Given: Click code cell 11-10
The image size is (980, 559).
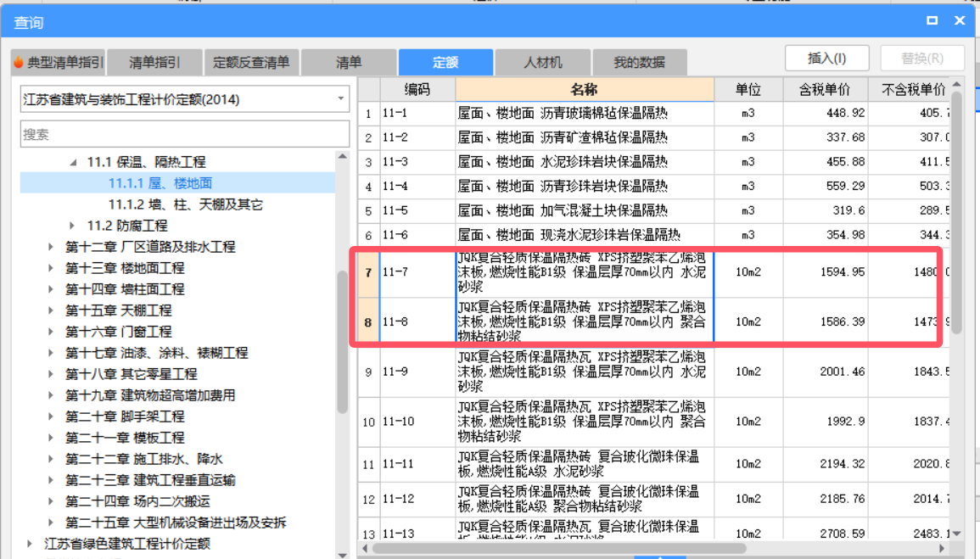Looking at the screenshot, I should [x=417, y=422].
